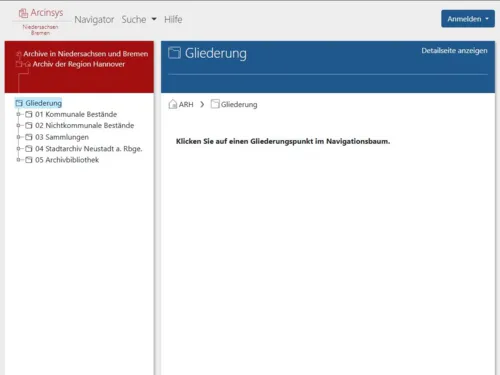Click the Gliederung breadcrumb folder icon
The image size is (500, 375).
(215, 104)
